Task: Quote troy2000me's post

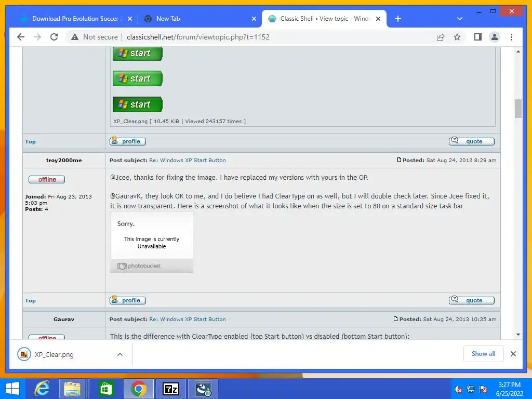Action: click(472, 300)
